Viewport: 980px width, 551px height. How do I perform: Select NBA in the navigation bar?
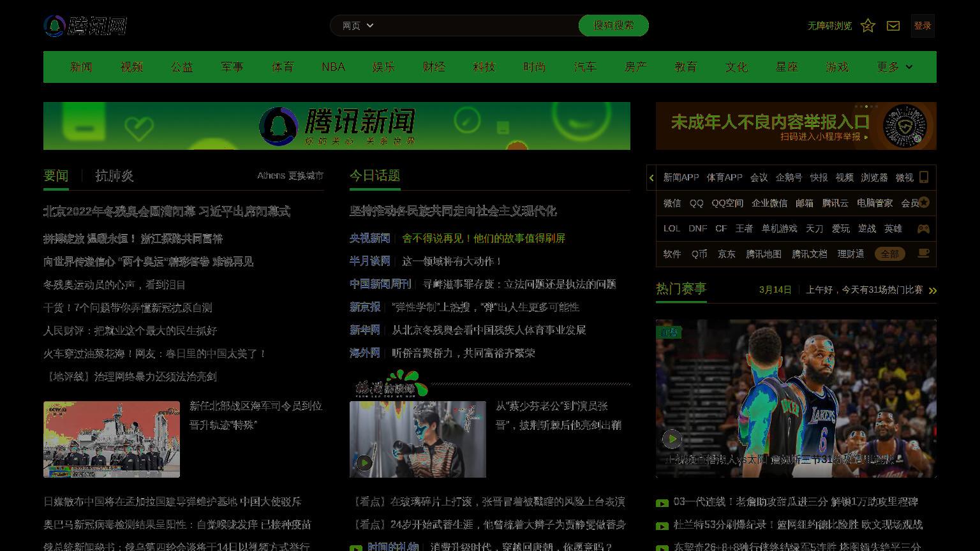click(333, 67)
